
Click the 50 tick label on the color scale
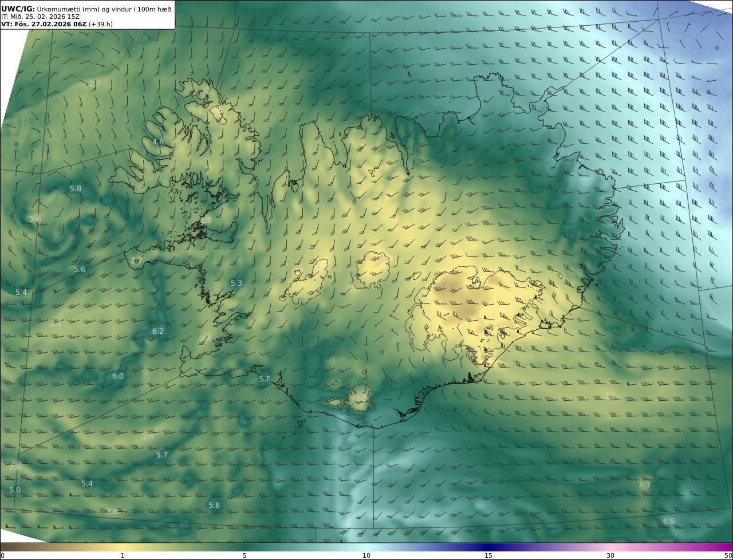pyautogui.click(x=728, y=555)
